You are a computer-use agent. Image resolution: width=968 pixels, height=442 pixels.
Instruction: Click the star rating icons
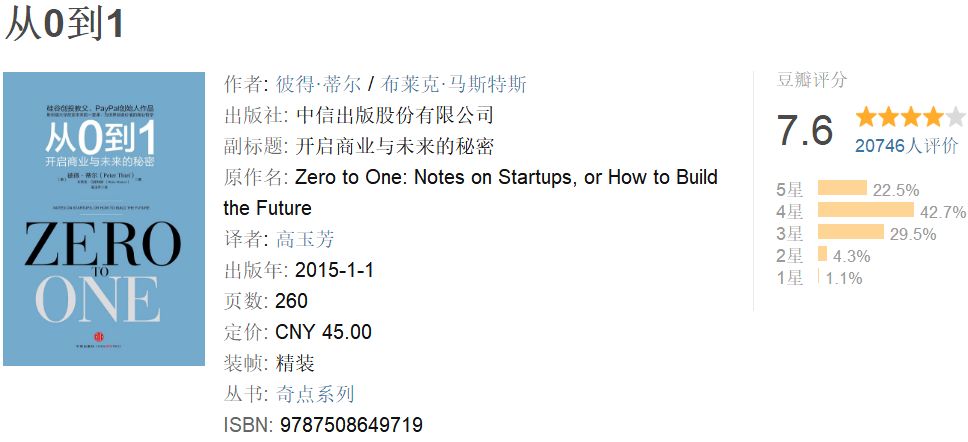point(910,117)
